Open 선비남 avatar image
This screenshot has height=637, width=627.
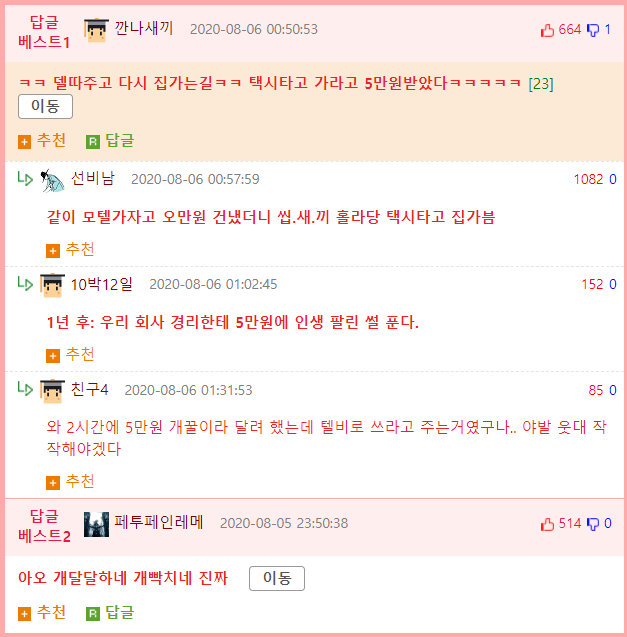[x=52, y=180]
